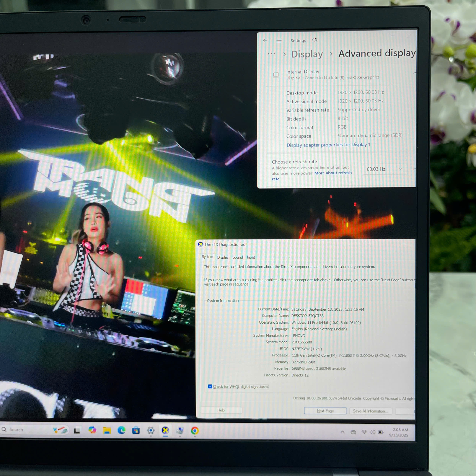This screenshot has width=476, height=476.
Task: Minimize the DirectX Diagnostic Tool window
Action: 404,244
